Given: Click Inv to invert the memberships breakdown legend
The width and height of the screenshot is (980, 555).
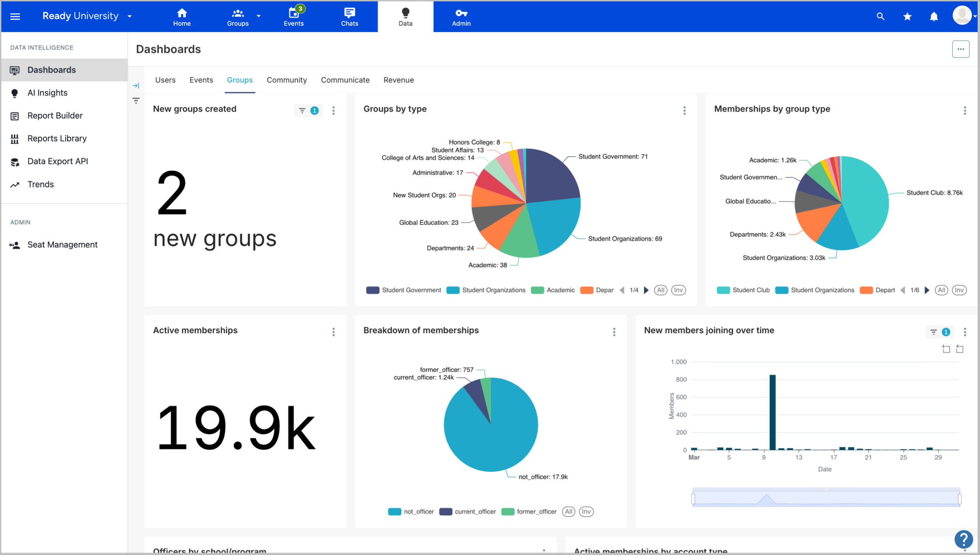Looking at the screenshot, I should pyautogui.click(x=585, y=511).
